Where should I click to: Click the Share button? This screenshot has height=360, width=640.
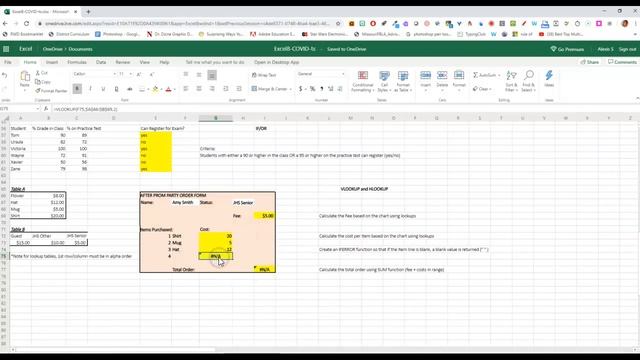(x=590, y=62)
